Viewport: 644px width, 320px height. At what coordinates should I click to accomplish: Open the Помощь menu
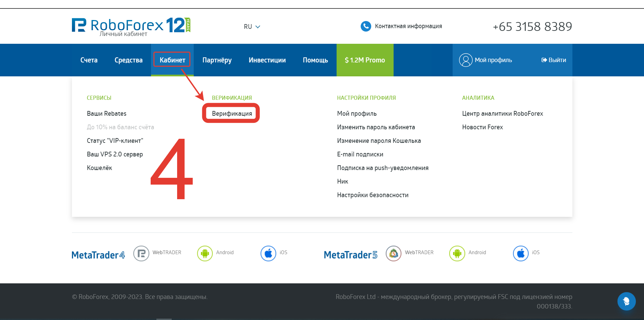point(316,60)
